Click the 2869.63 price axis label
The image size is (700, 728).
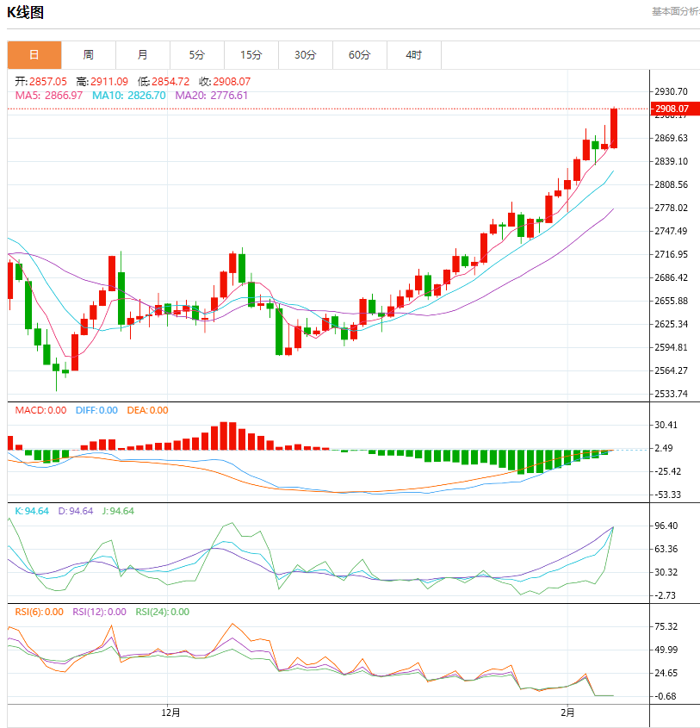tap(671, 138)
